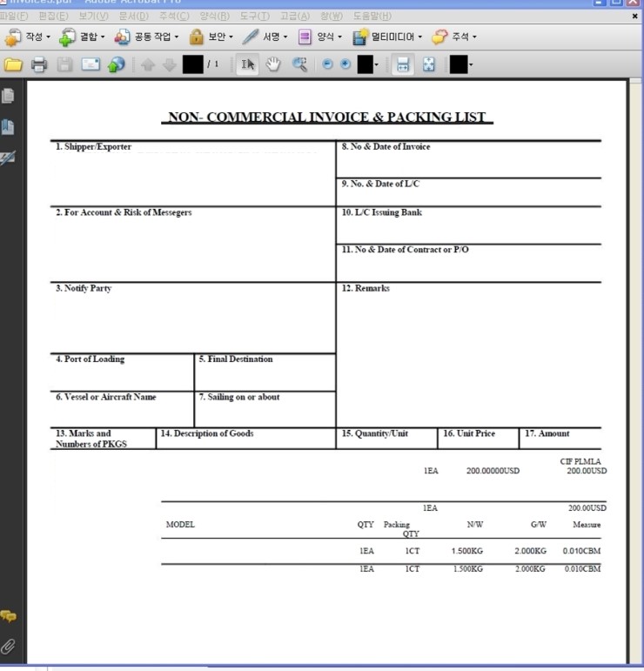
Task: Choose the Marquee Zoom tool
Action: pos(299,64)
